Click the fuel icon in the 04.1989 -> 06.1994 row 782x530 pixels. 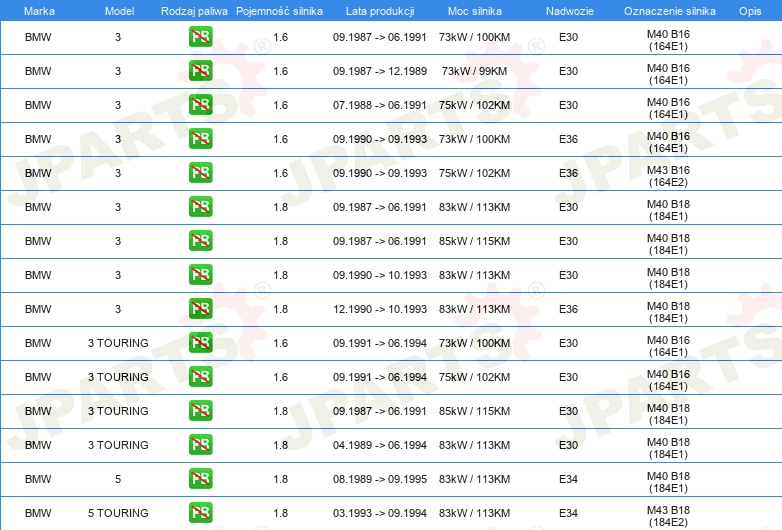(x=200, y=445)
